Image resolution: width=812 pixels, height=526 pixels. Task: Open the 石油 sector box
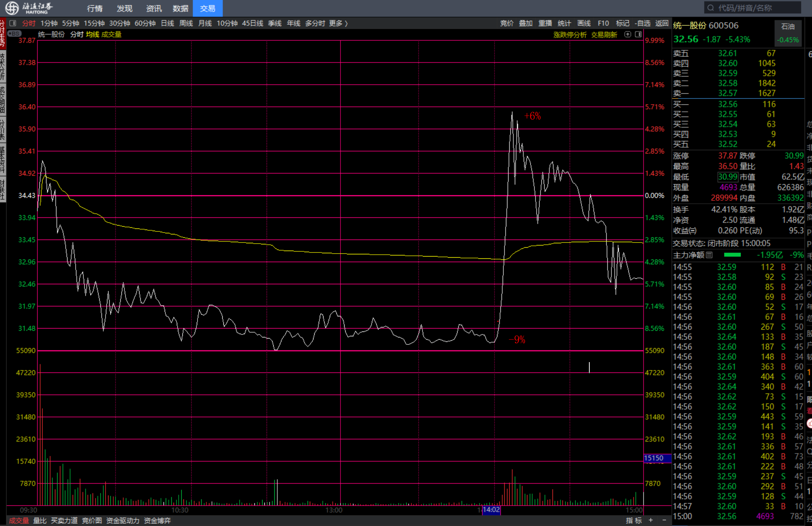788,33
